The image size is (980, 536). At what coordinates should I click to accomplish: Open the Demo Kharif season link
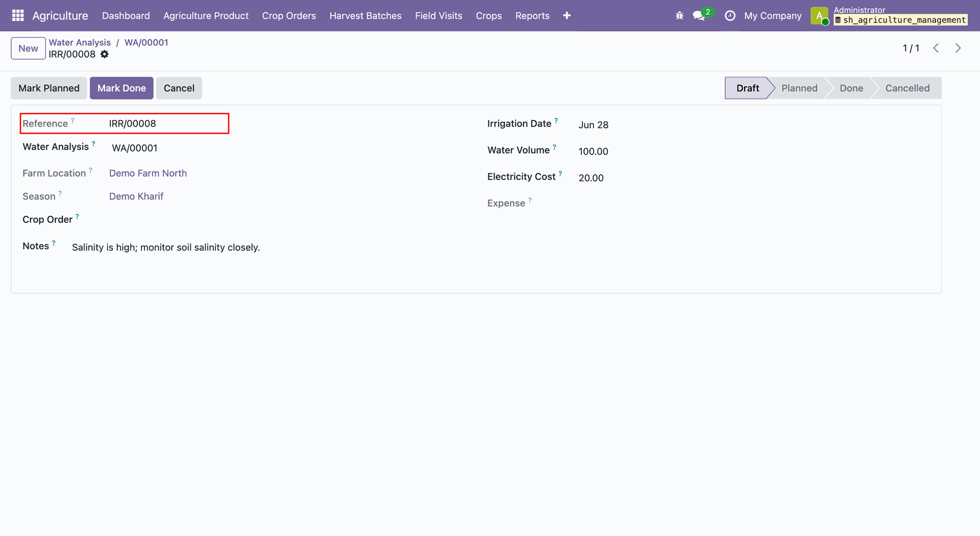point(136,196)
